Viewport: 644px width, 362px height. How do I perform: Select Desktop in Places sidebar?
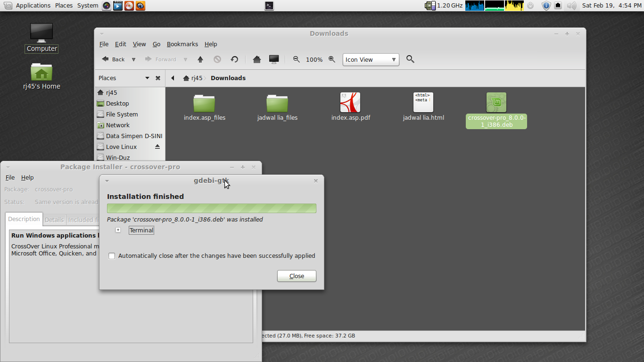tap(130, 103)
